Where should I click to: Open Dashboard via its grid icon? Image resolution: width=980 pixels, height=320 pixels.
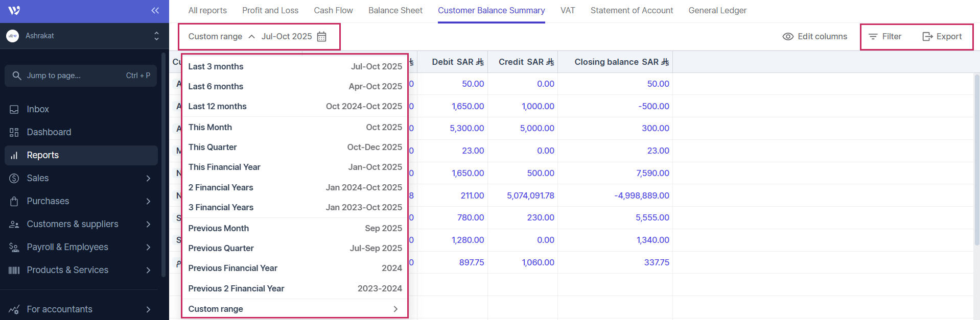(14, 132)
